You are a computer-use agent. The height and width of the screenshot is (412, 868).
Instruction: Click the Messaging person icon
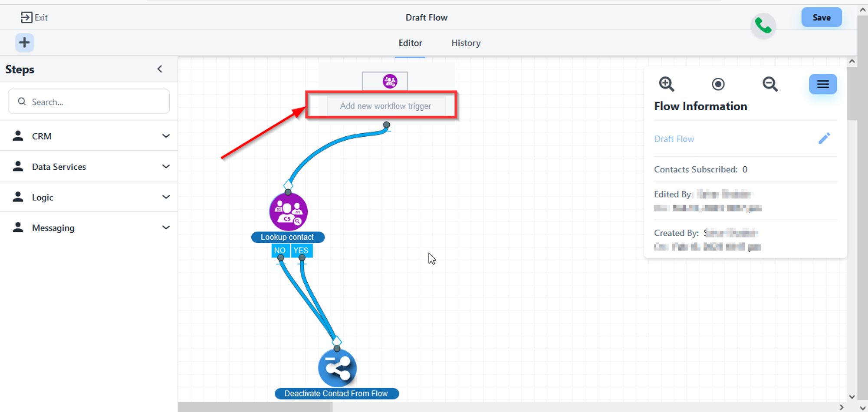click(x=18, y=227)
